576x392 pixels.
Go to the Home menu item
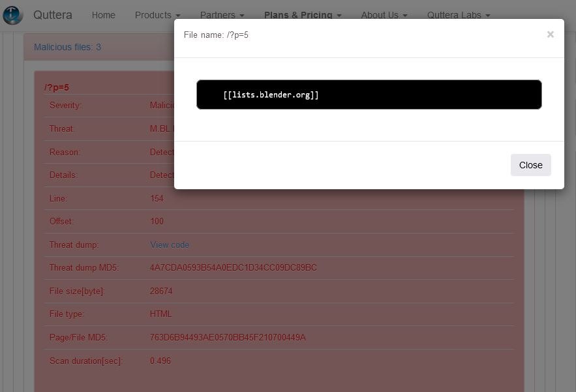tap(103, 15)
